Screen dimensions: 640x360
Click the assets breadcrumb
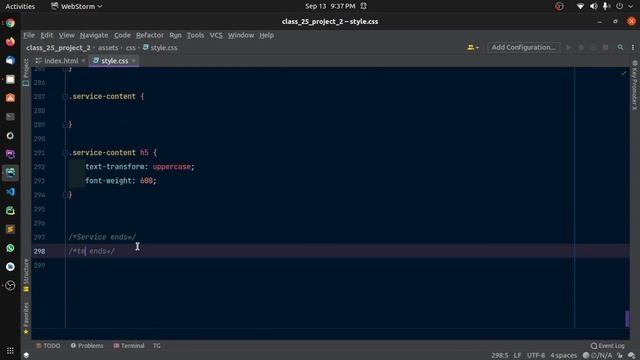pyautogui.click(x=108, y=48)
